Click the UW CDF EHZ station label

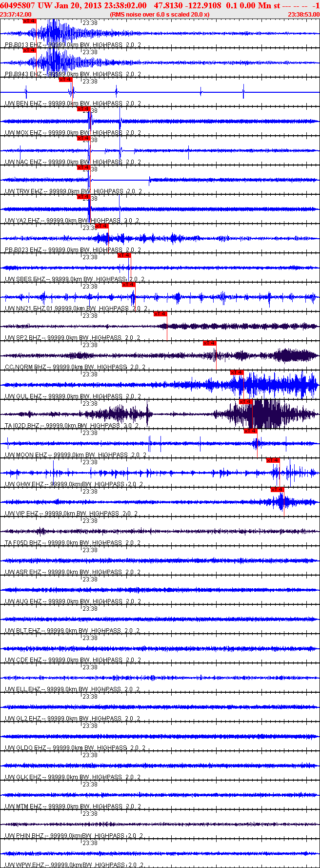coord(23,660)
